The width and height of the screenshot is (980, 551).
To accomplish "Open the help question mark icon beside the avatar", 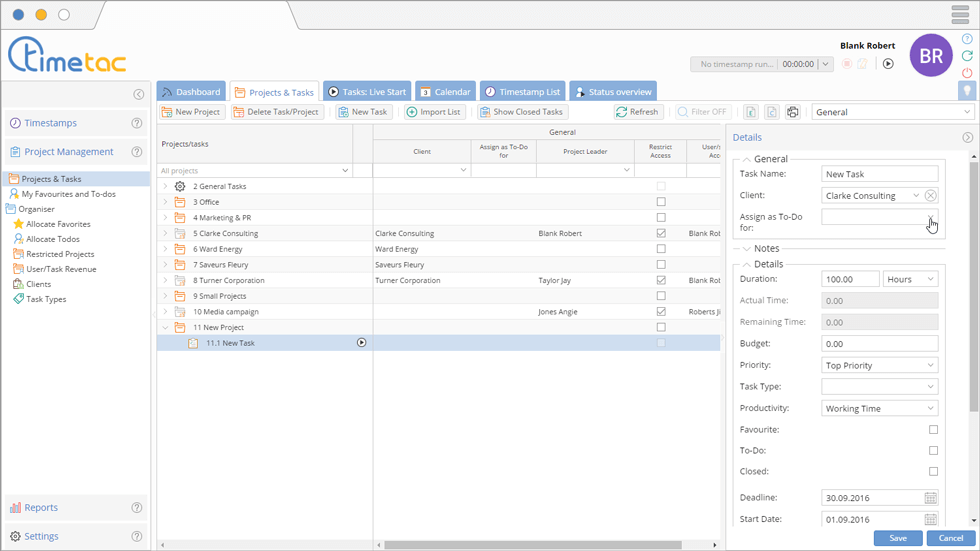I will pyautogui.click(x=967, y=39).
